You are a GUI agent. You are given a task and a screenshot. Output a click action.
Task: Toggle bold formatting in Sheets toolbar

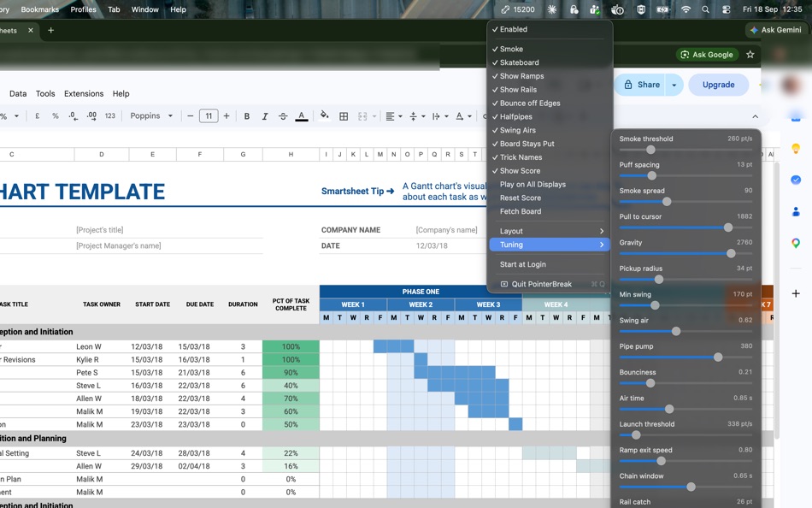coord(246,116)
